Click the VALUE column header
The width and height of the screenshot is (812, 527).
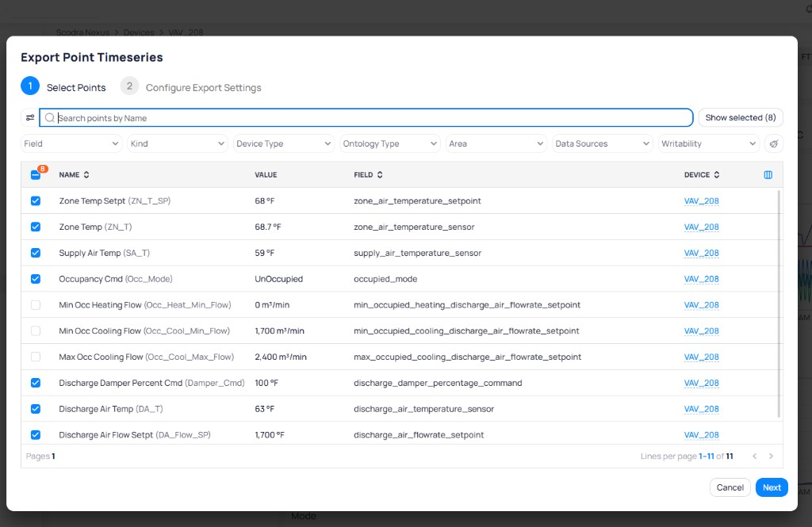click(x=266, y=175)
